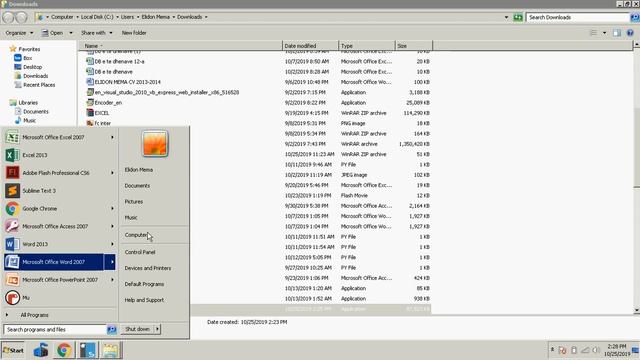
Task: Select Desktop in Favorites
Action: point(28,67)
